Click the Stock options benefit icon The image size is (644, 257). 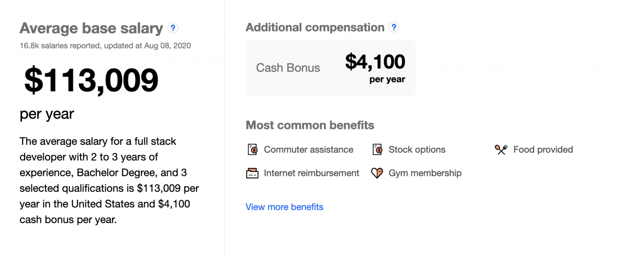pos(377,149)
